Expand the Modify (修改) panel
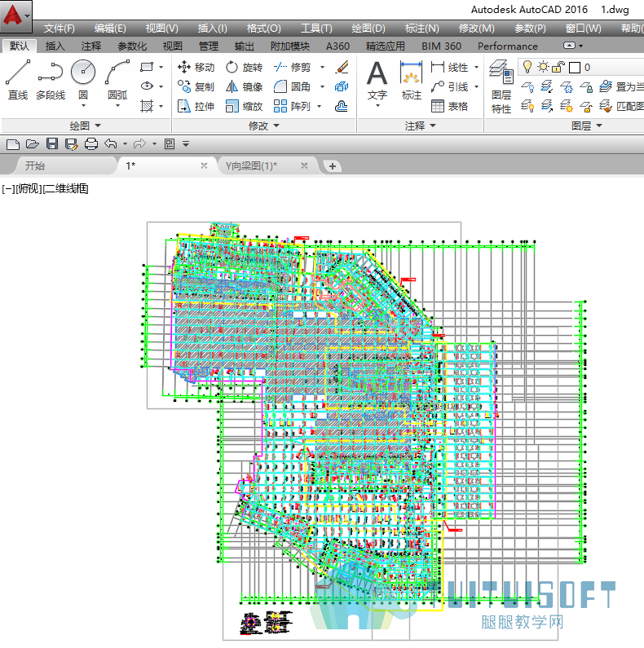 pyautogui.click(x=264, y=126)
